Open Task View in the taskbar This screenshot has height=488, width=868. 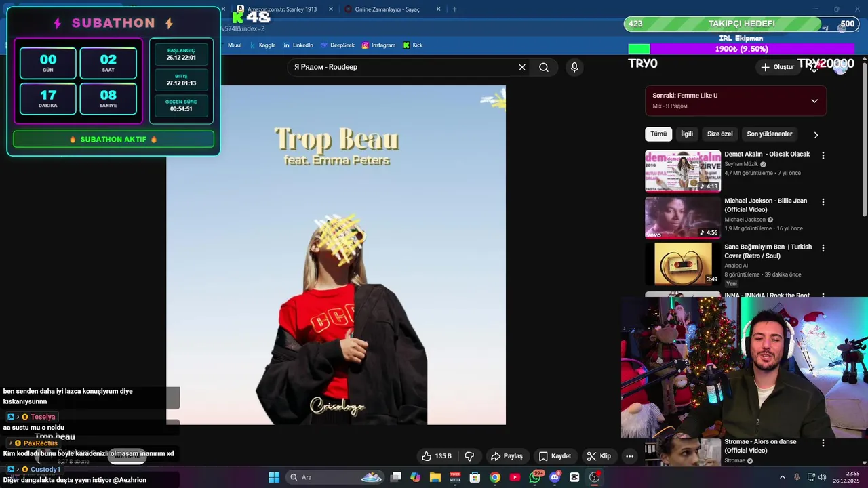396,477
